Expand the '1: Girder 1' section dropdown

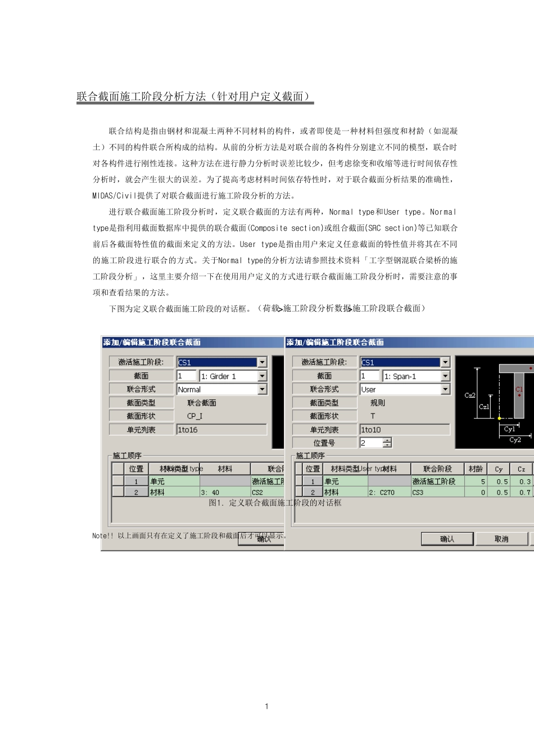tap(263, 376)
